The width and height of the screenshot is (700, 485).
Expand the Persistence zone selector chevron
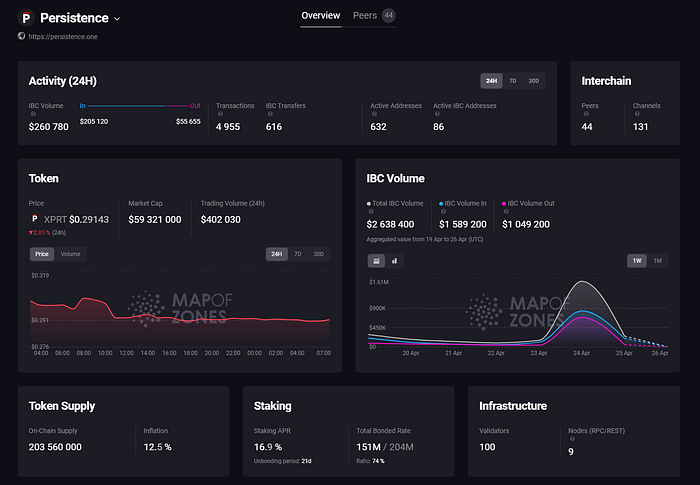pyautogui.click(x=117, y=19)
